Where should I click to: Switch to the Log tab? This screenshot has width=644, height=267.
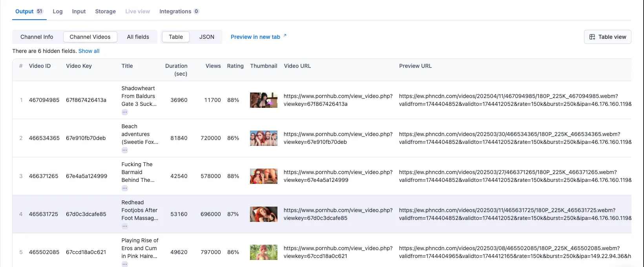58,11
